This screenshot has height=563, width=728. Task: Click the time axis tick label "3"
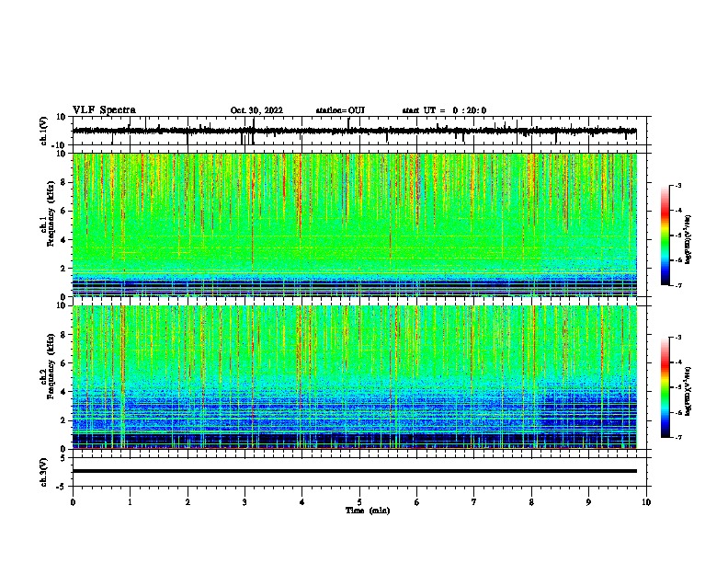coord(245,502)
